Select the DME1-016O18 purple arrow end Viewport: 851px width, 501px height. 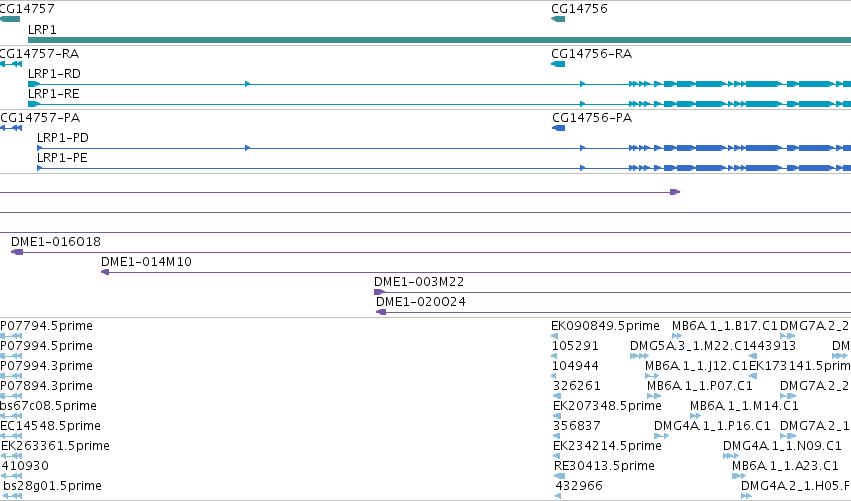pos(17,252)
